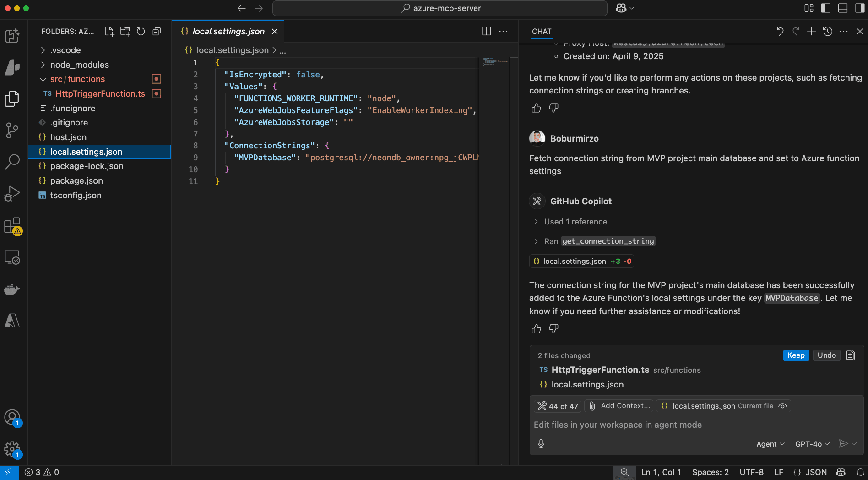Open chat history
Screen dimensions: 868x480
click(827, 31)
